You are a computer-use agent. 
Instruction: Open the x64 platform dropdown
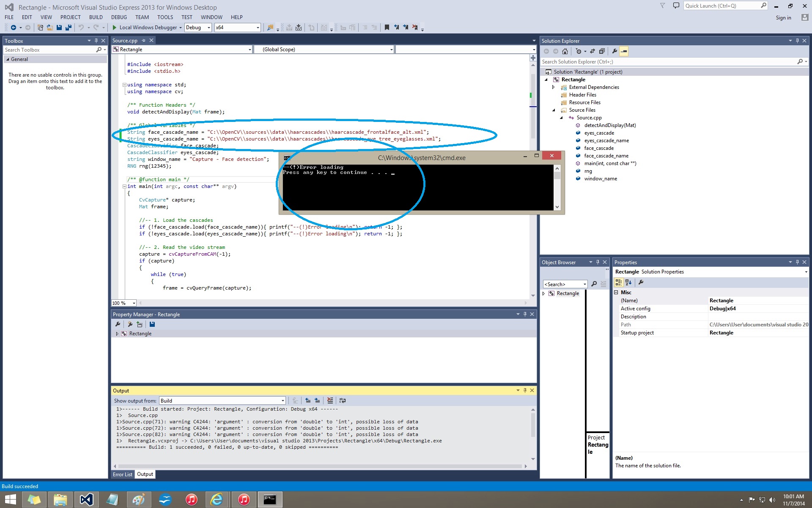coord(237,28)
